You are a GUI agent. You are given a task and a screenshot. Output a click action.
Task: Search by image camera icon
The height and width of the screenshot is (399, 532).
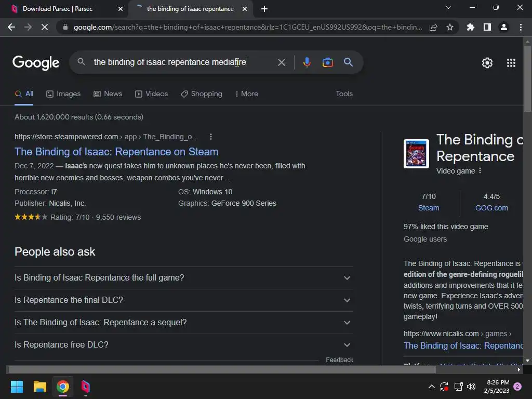point(327,62)
